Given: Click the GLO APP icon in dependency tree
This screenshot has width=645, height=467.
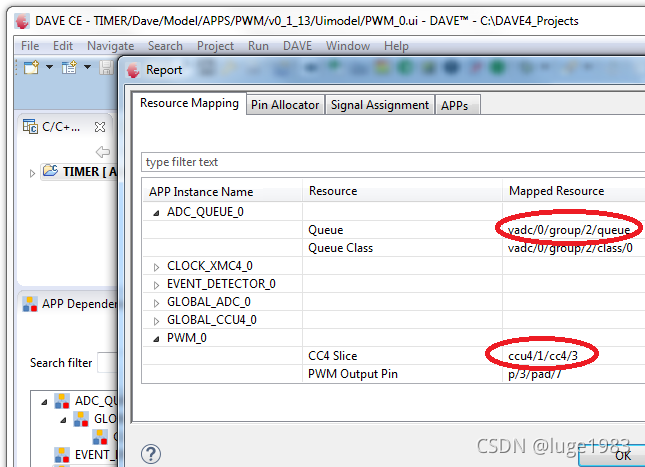Looking at the screenshot, I should [x=81, y=419].
